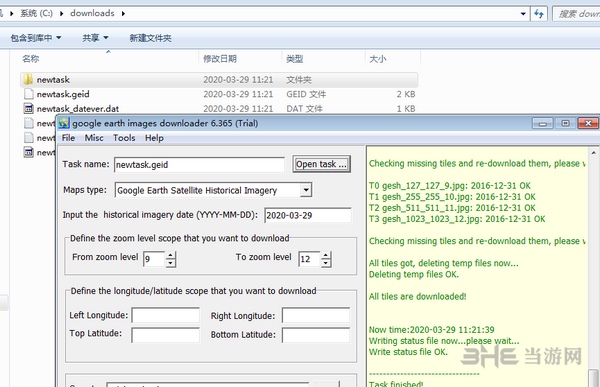
Task: Open the File menu in downloader
Action: [x=68, y=138]
